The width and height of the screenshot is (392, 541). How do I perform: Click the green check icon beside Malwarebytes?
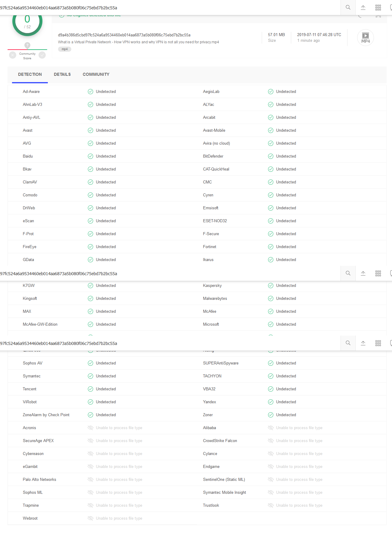[x=271, y=299]
